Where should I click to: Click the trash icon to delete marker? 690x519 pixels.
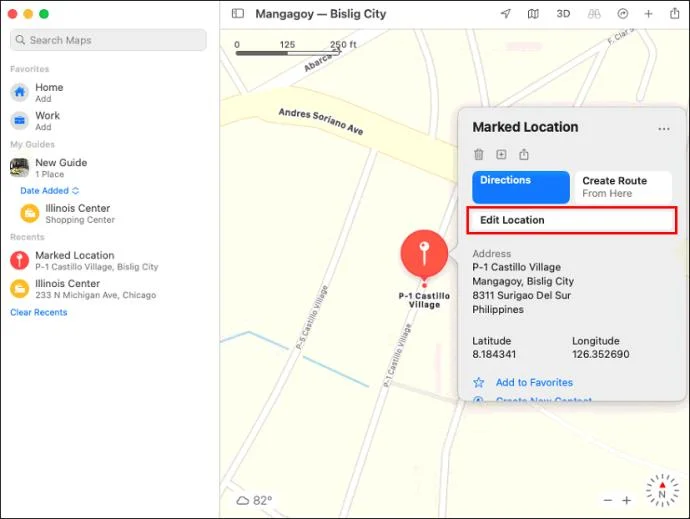coord(479,155)
